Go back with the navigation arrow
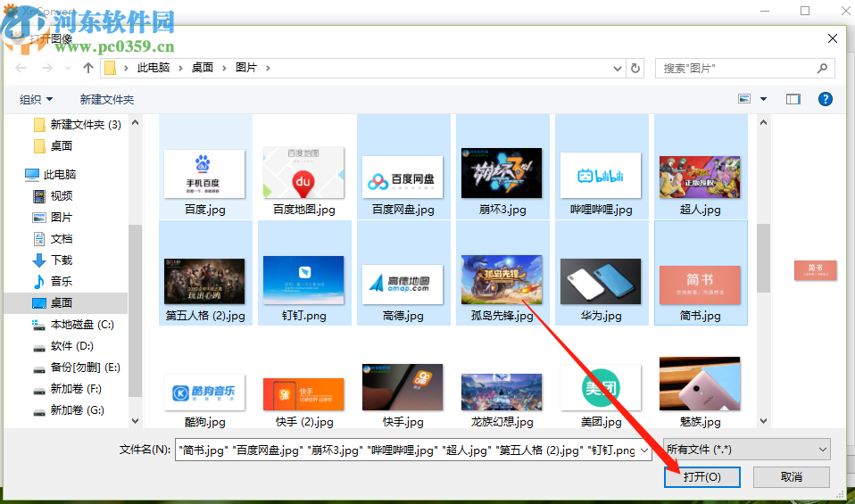Viewport: 855px width, 504px height. 21,68
